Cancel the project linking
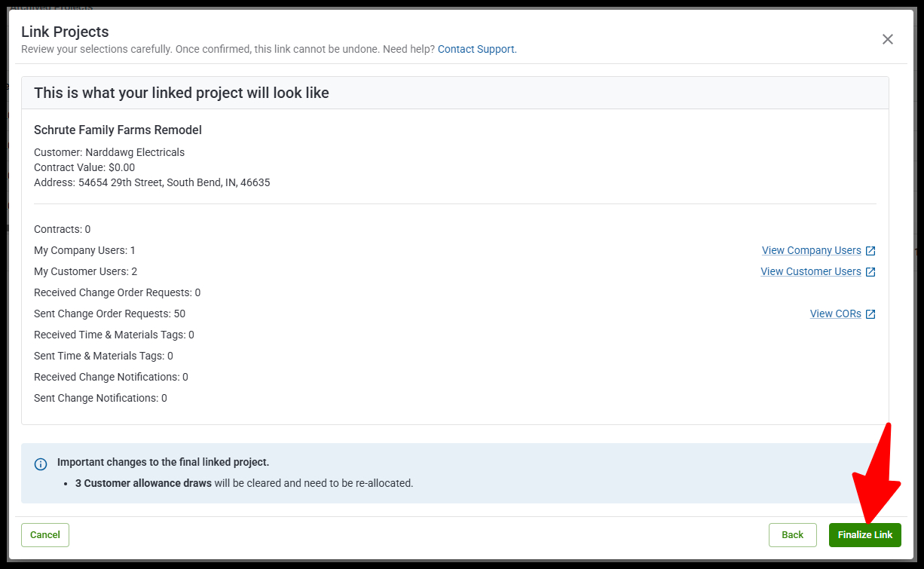 tap(45, 534)
